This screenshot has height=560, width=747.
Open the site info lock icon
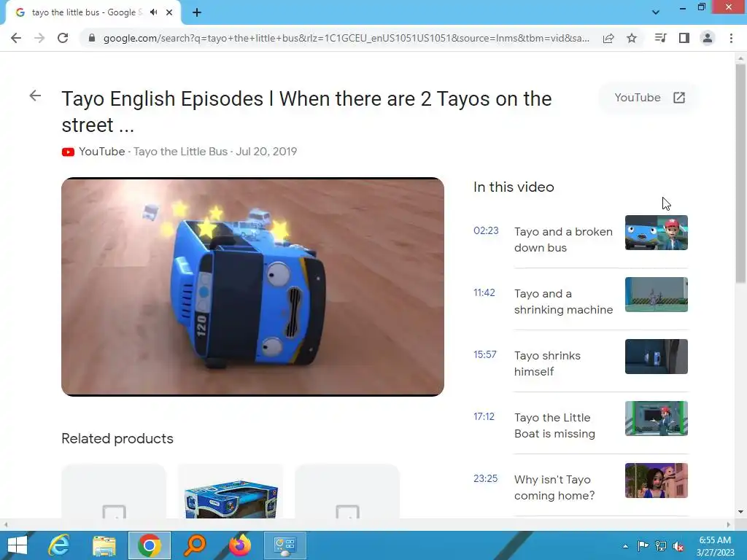coord(92,38)
